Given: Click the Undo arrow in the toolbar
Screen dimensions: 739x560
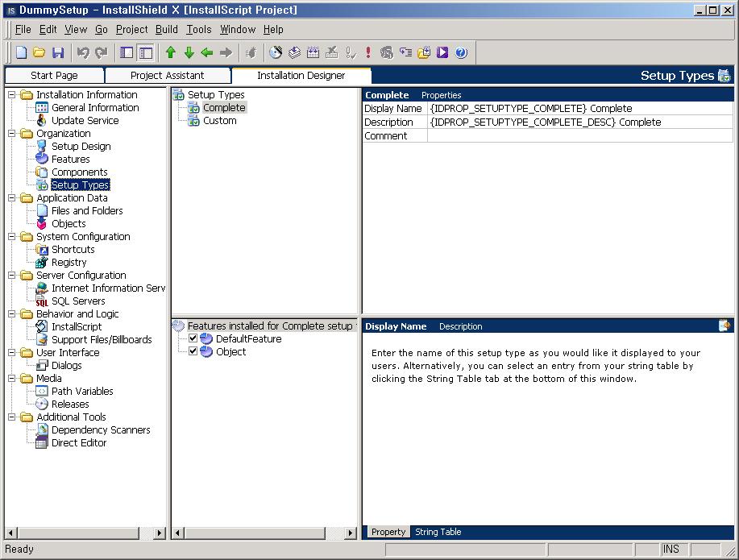Looking at the screenshot, I should tap(83, 52).
